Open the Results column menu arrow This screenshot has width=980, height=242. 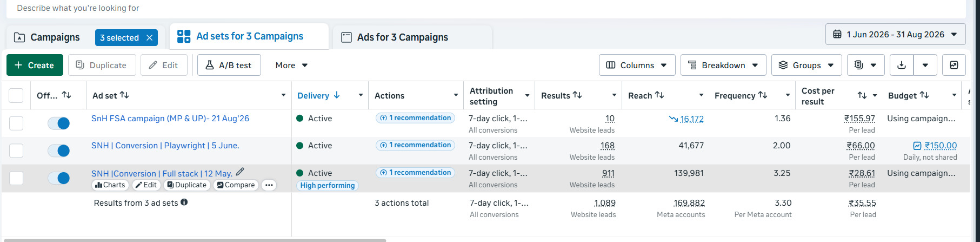click(x=614, y=95)
